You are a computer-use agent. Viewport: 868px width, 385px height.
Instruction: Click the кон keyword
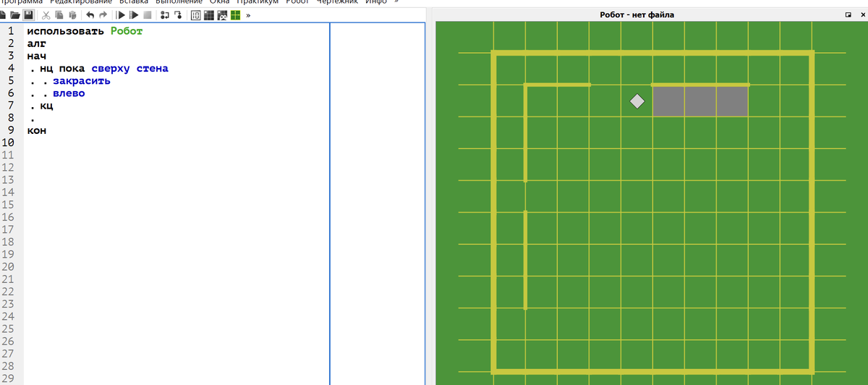(x=36, y=131)
